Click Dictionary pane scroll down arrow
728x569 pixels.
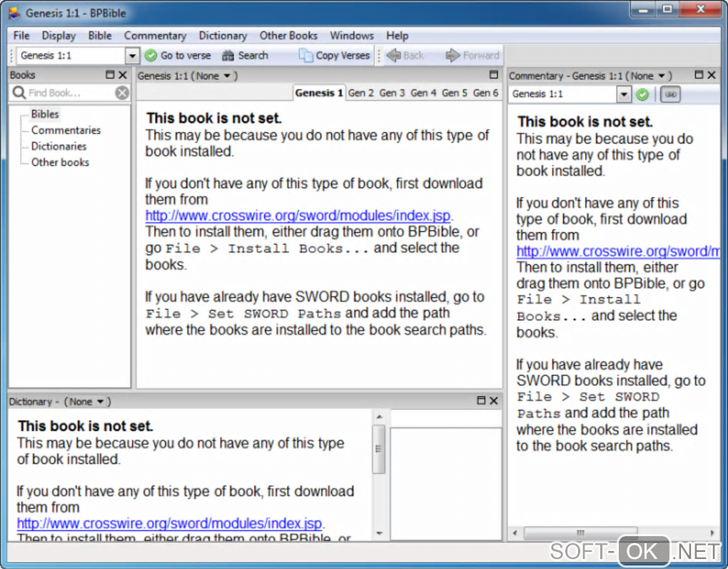(x=379, y=533)
